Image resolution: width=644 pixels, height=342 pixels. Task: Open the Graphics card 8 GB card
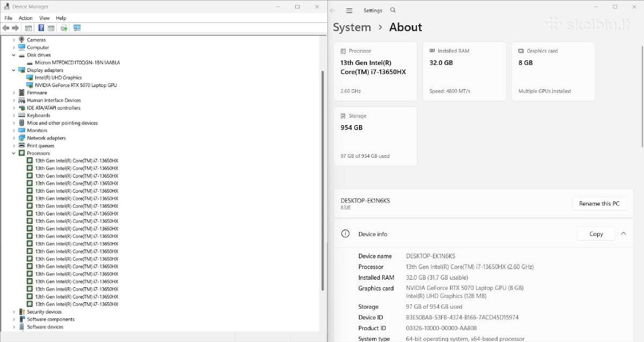pyautogui.click(x=553, y=71)
